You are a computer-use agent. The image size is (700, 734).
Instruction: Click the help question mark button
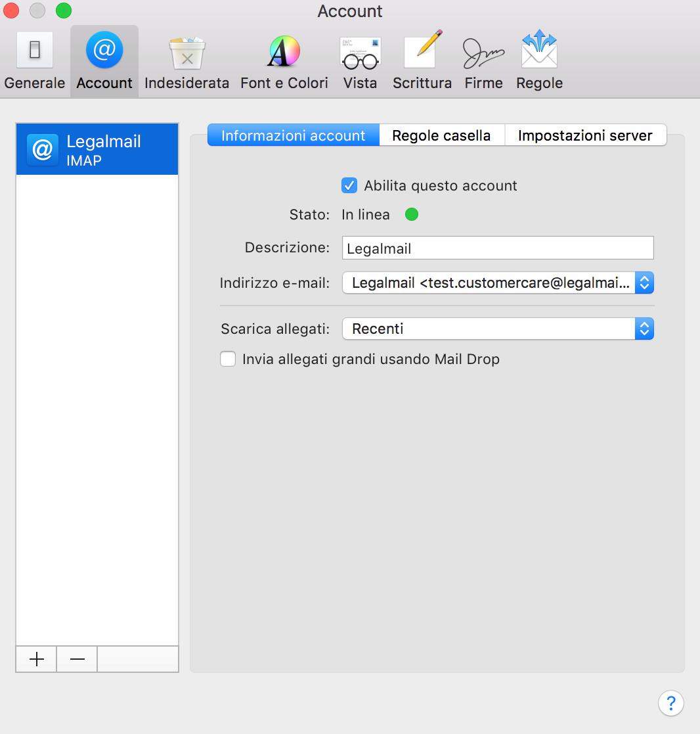670,702
